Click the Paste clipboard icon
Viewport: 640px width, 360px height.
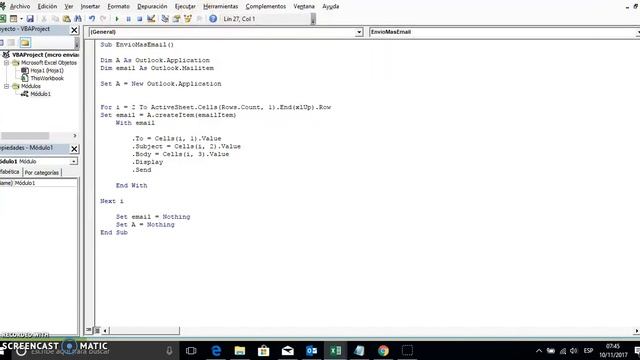(66, 19)
